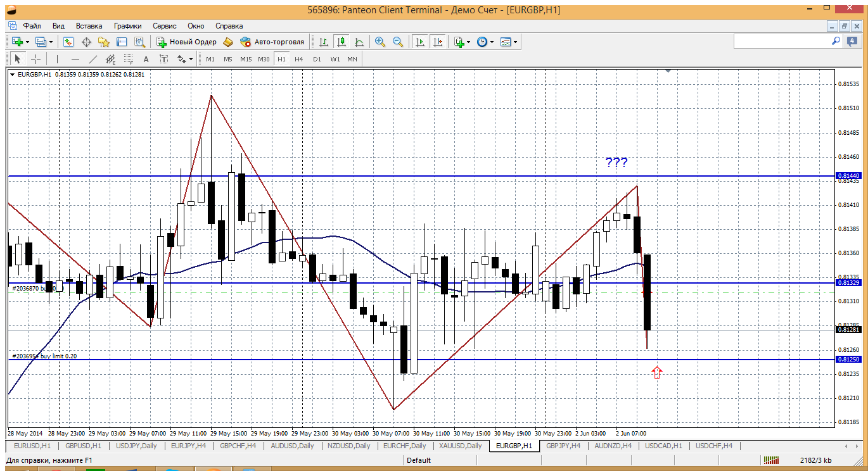Click the Default profile status bar entry
868x471 pixels.
[419, 460]
